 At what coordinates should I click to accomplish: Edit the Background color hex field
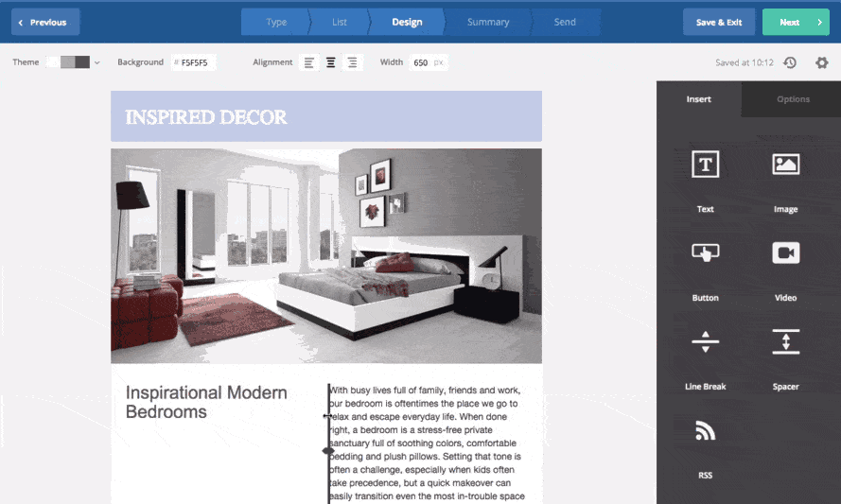(195, 62)
